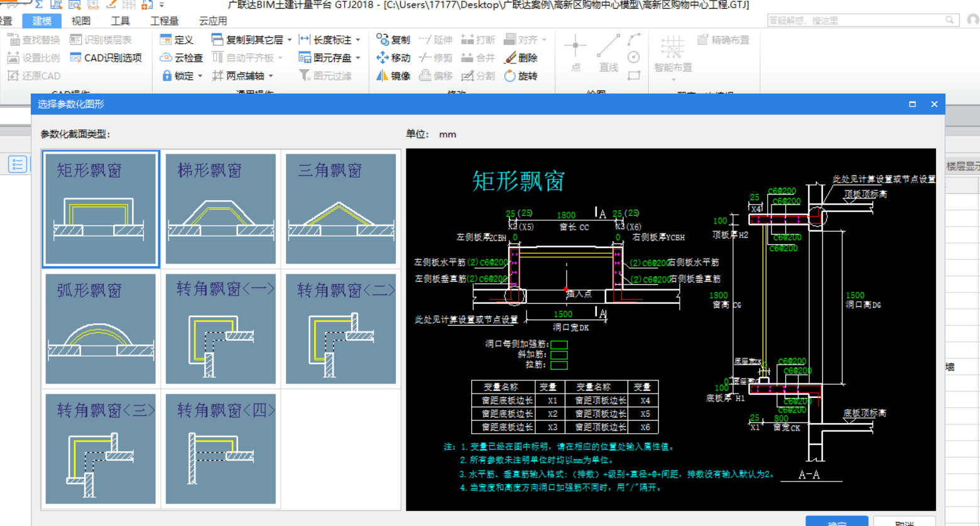The image size is (980, 526).
Task: Select the 弧形飘窗 thumbnail
Action: (101, 329)
